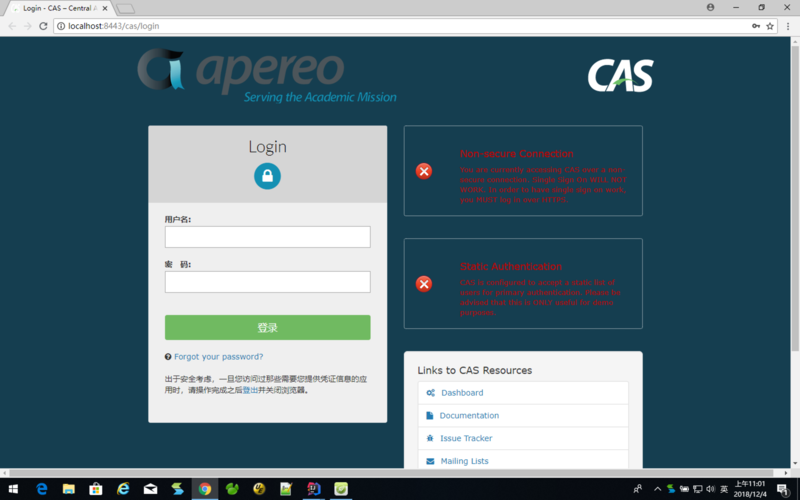Click the browser back arrow
This screenshot has width=800, height=500.
(x=12, y=26)
